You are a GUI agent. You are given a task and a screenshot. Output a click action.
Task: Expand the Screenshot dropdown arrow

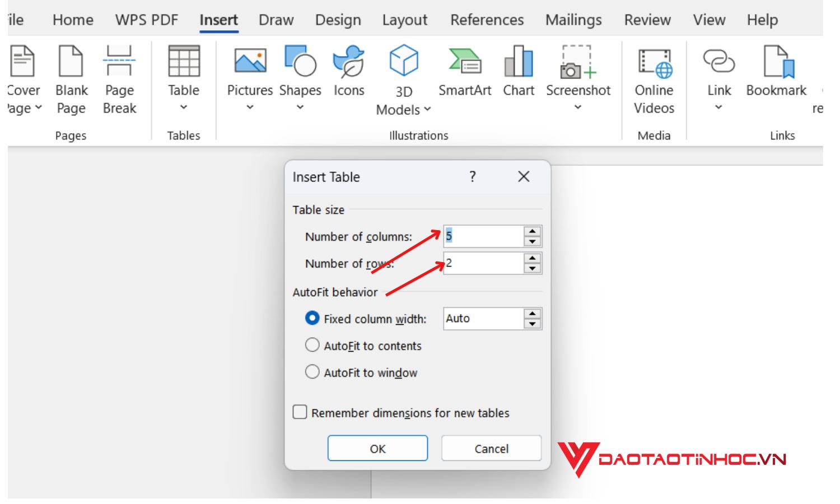(x=578, y=108)
